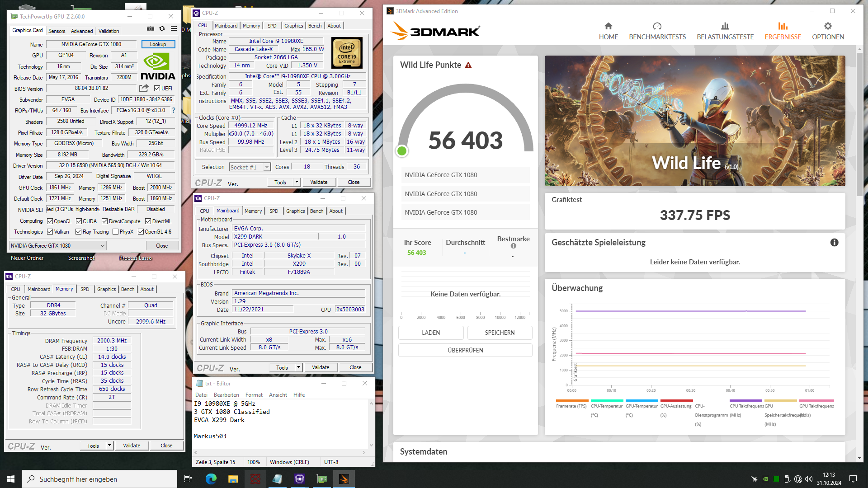
Task: Open Bench tab in CPU-Z CPU window
Action: (x=315, y=26)
